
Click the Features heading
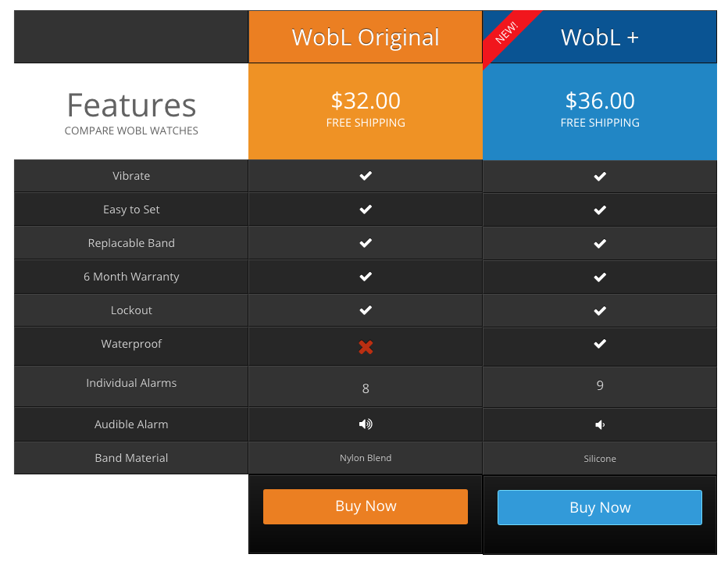tap(131, 104)
